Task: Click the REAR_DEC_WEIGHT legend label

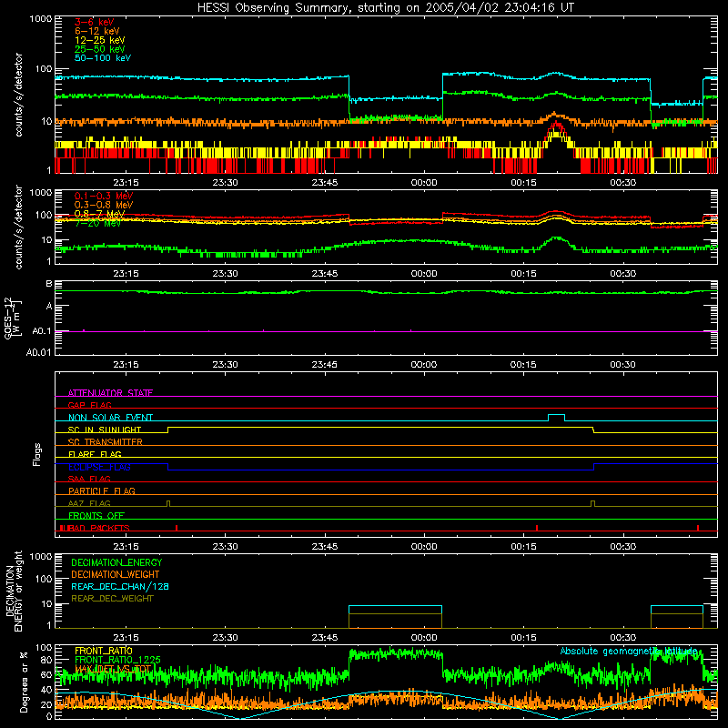Action: pos(112,599)
